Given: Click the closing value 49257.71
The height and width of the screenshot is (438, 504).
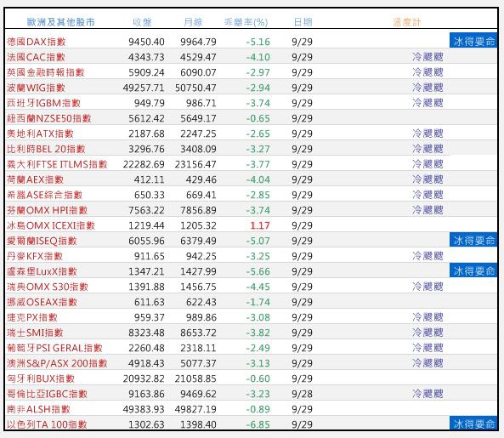Looking at the screenshot, I should click(144, 88).
